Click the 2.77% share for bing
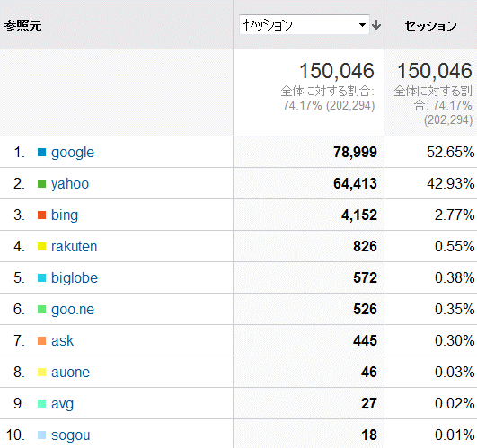 click(455, 215)
